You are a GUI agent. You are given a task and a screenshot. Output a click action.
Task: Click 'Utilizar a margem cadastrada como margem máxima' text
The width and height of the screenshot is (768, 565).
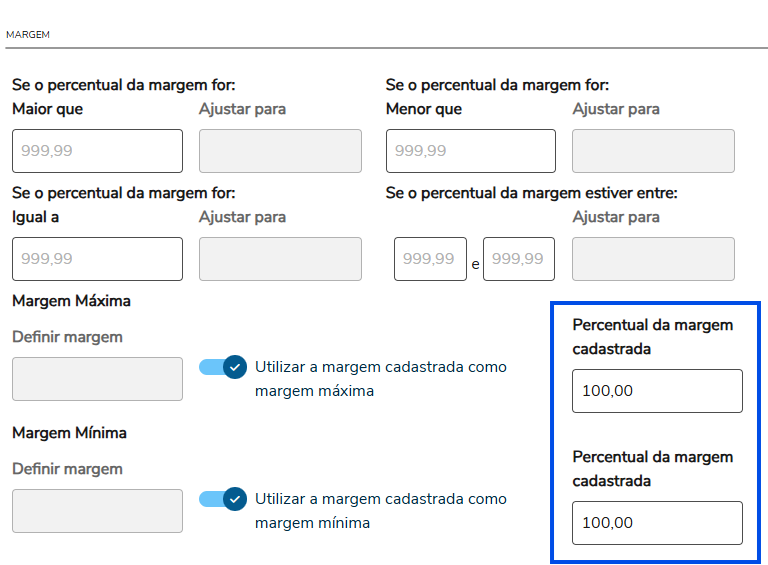[380, 379]
